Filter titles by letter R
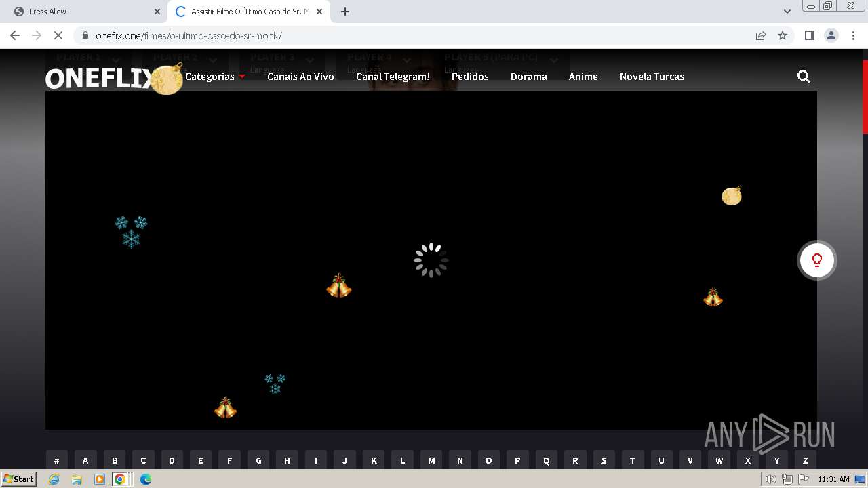 (x=575, y=460)
